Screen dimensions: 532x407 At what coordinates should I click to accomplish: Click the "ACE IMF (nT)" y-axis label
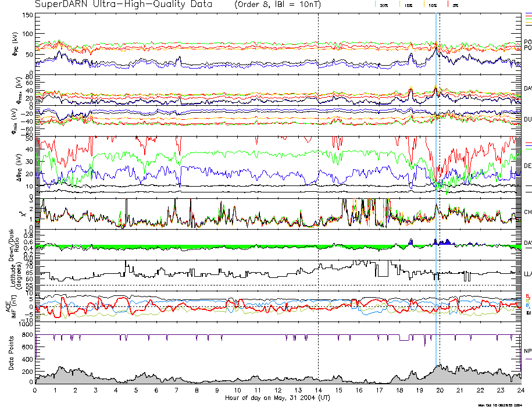[x=10, y=307]
